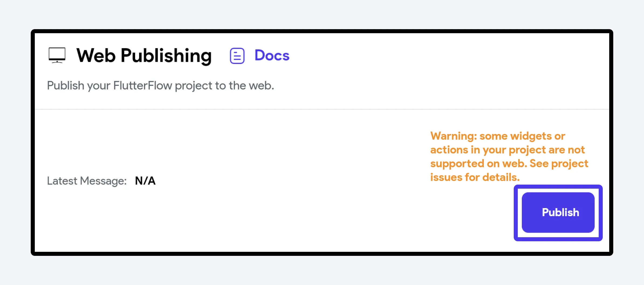Click 'some widgets or' in the warning

click(x=522, y=136)
